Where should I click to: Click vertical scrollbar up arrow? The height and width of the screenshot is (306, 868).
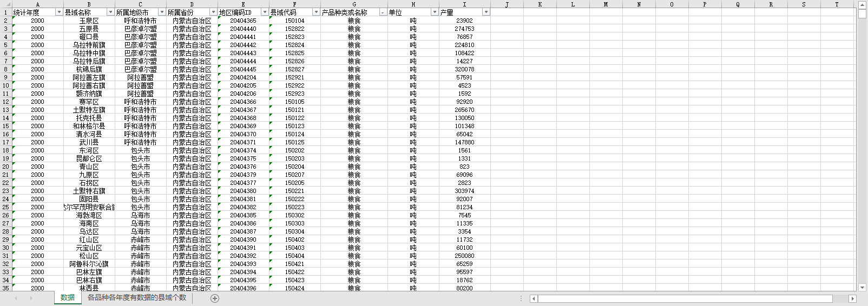[x=863, y=4]
